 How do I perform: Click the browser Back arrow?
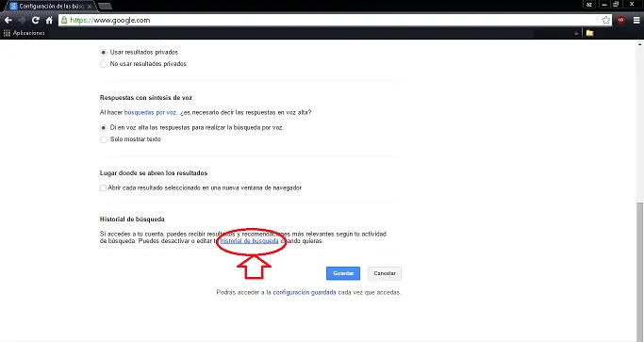[x=8, y=20]
